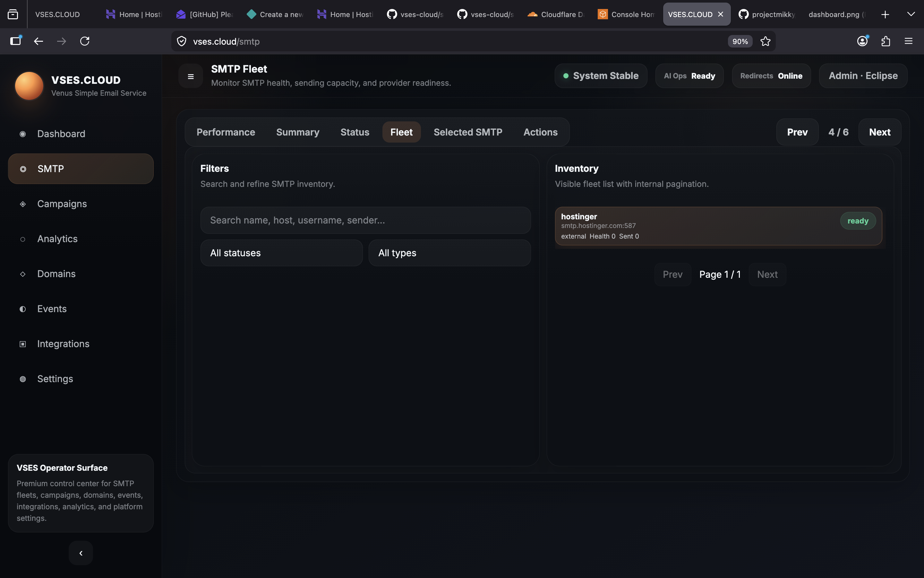Switch to the Create a new browser tab

tap(275, 14)
